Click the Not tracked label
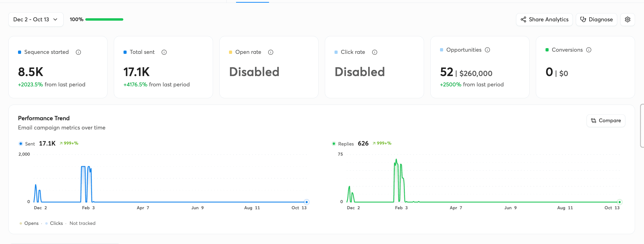Screen dimensions: 644x244 [x=82, y=223]
